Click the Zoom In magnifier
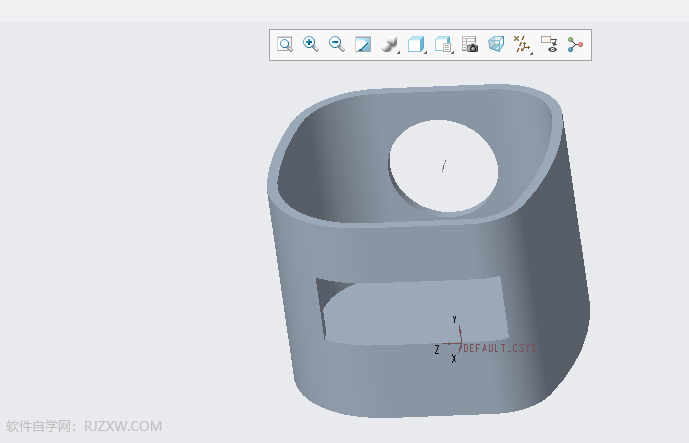Screen dimensions: 689x443 coord(311,45)
